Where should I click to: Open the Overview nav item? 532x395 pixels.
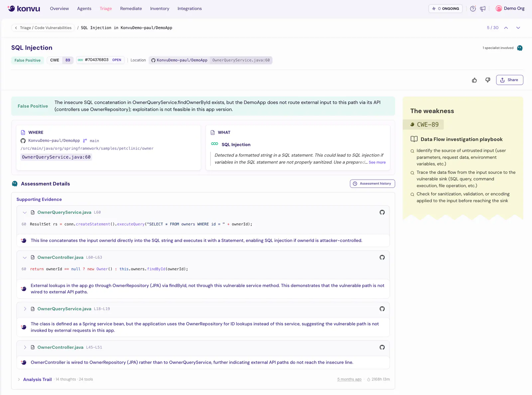coord(59,9)
